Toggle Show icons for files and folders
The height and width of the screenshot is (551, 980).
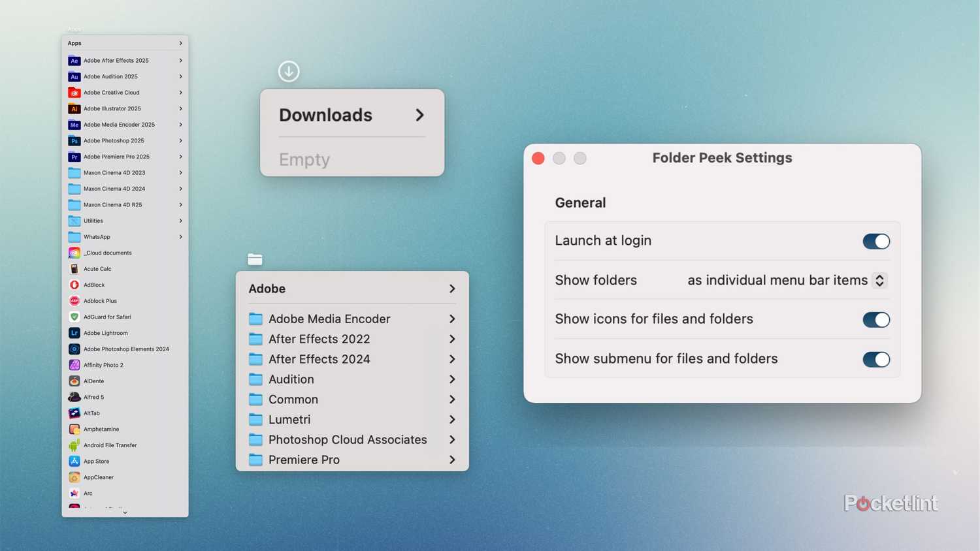pyautogui.click(x=875, y=320)
